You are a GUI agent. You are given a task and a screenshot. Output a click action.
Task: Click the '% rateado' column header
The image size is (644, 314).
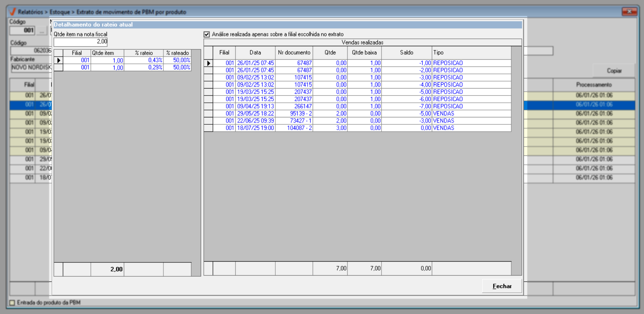coord(177,53)
